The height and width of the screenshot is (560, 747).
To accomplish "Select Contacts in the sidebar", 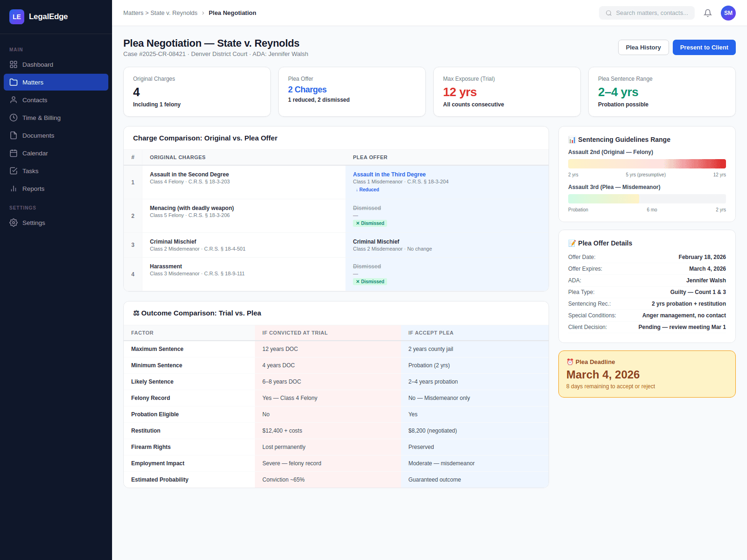I will click(56, 100).
